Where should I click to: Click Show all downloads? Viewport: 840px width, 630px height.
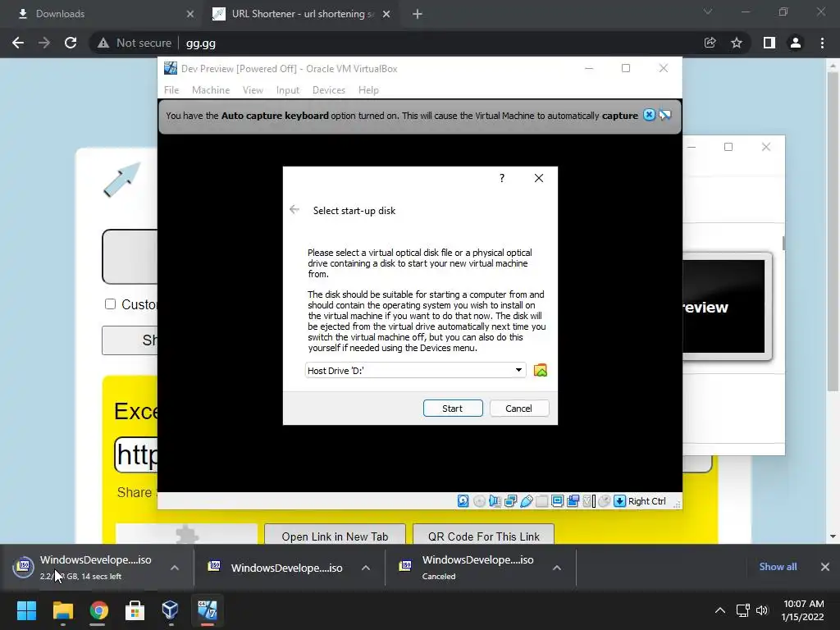tap(778, 567)
